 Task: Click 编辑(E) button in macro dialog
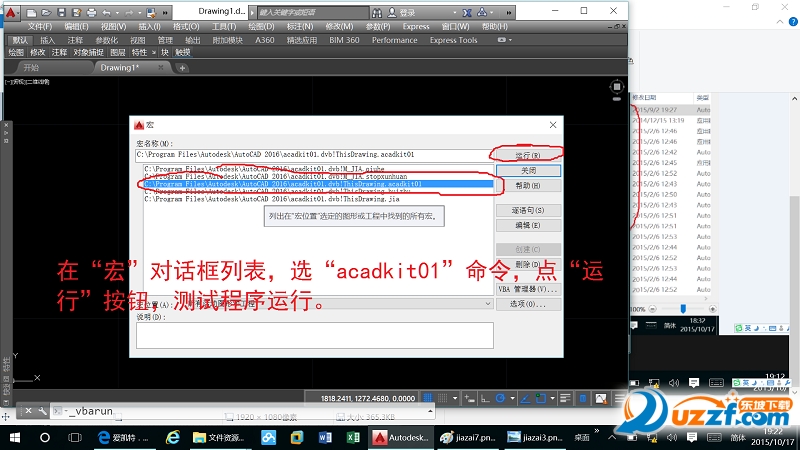(529, 225)
